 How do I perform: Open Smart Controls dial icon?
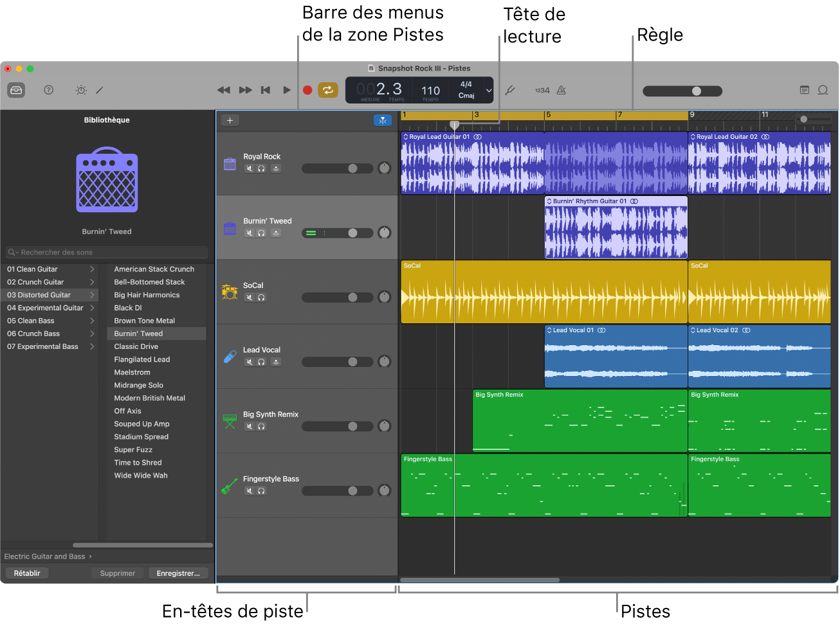coord(81,90)
